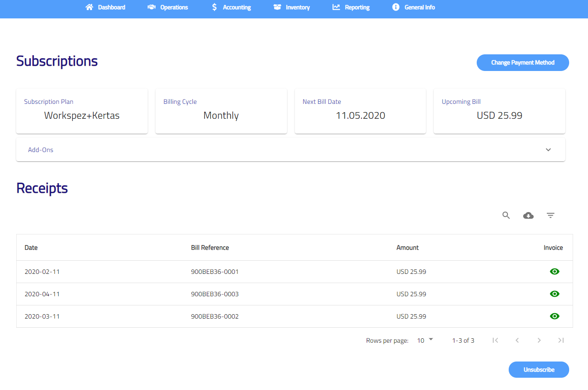Image resolution: width=588 pixels, height=390 pixels.
Task: Click the Dashboard home icon
Action: coord(89,7)
